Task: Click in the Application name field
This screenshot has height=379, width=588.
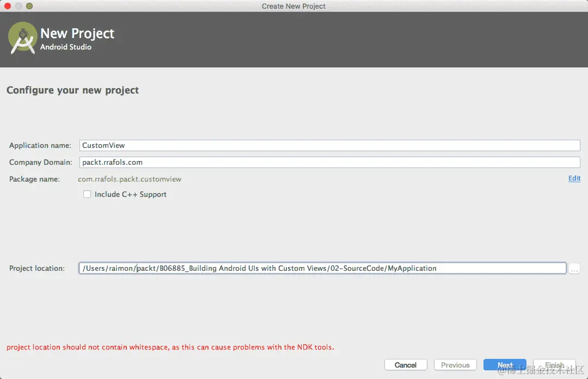Action: [x=329, y=145]
